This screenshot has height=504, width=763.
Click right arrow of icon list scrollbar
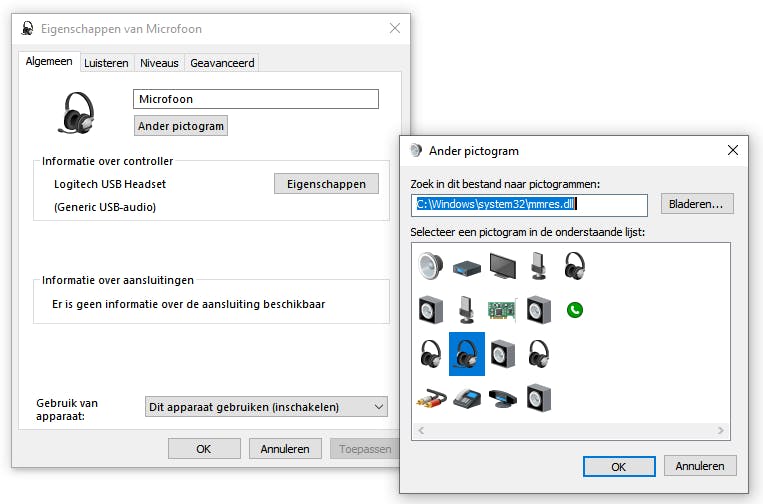pyautogui.click(x=721, y=430)
